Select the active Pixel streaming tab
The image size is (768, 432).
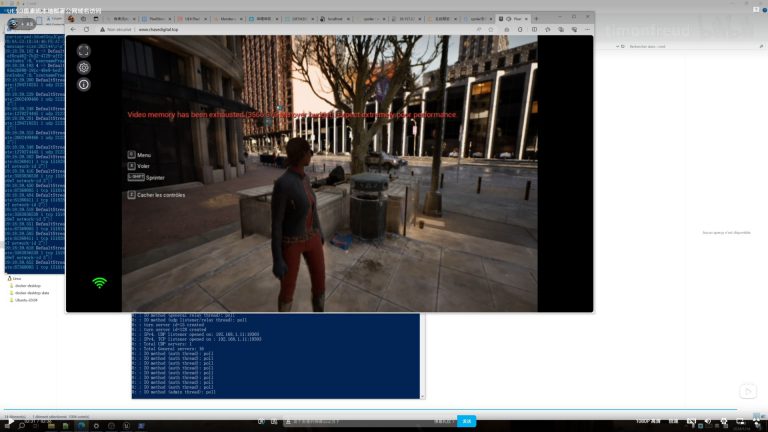click(x=513, y=19)
